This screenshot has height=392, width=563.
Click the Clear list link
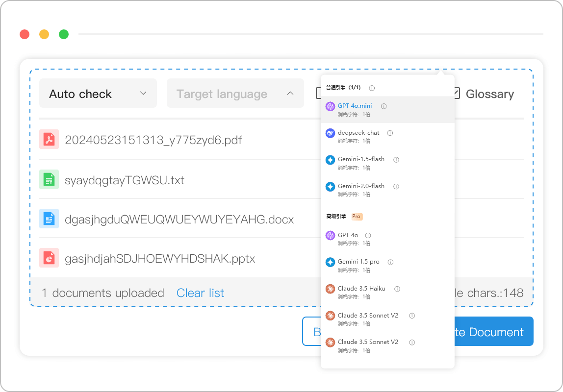(x=201, y=293)
